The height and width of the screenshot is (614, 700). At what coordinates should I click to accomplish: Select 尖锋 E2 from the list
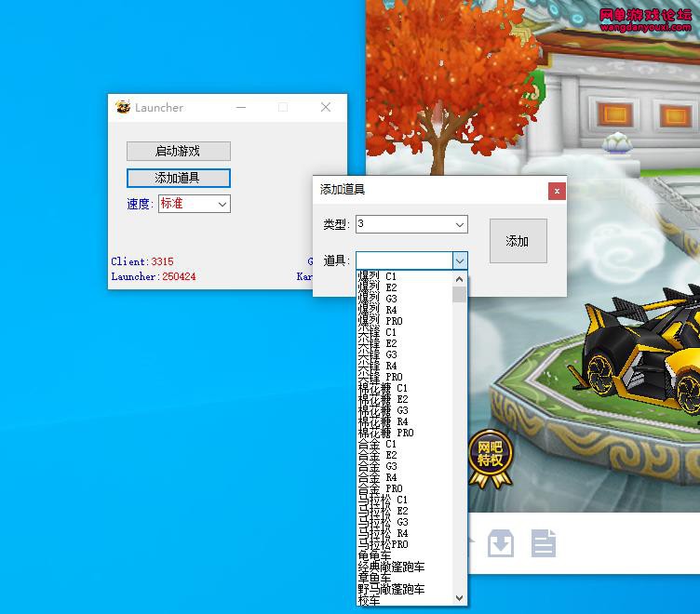tap(405, 343)
